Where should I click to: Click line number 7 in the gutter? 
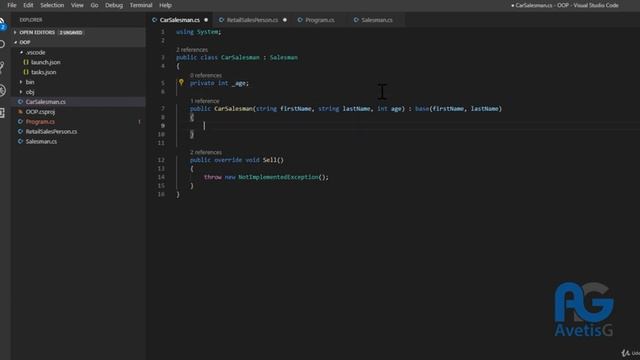coord(163,109)
